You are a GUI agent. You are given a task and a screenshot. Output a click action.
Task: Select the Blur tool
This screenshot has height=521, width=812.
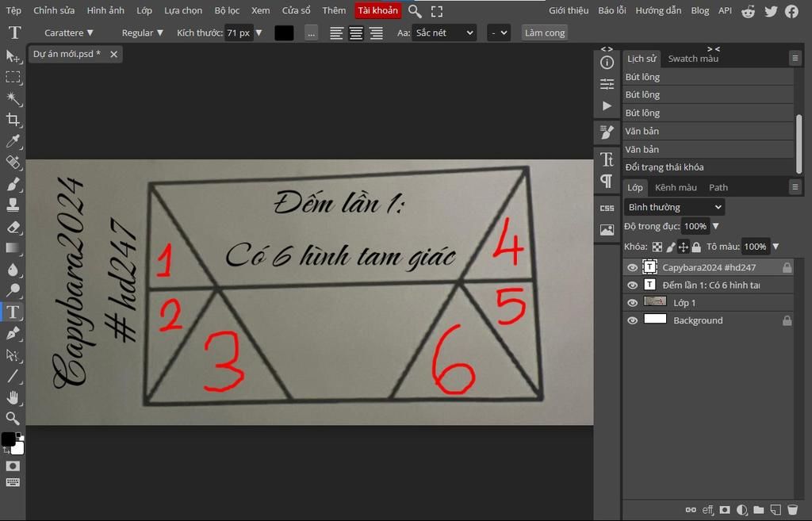[13, 270]
